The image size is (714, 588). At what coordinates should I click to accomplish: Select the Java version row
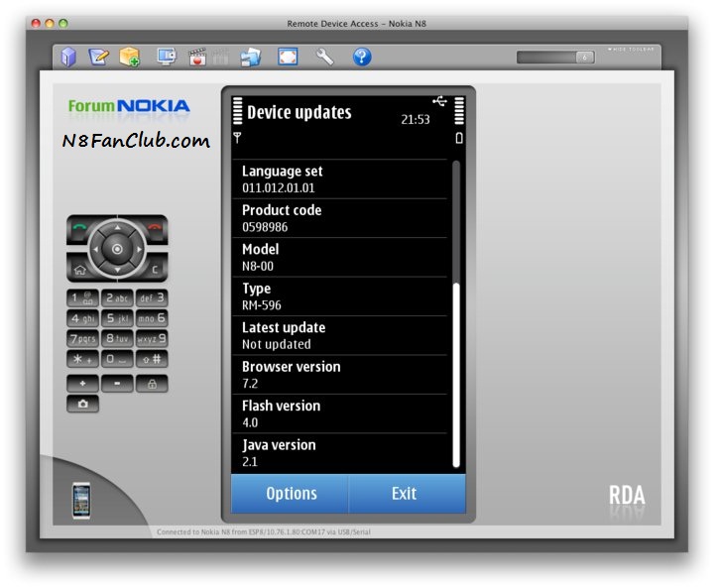pos(340,453)
